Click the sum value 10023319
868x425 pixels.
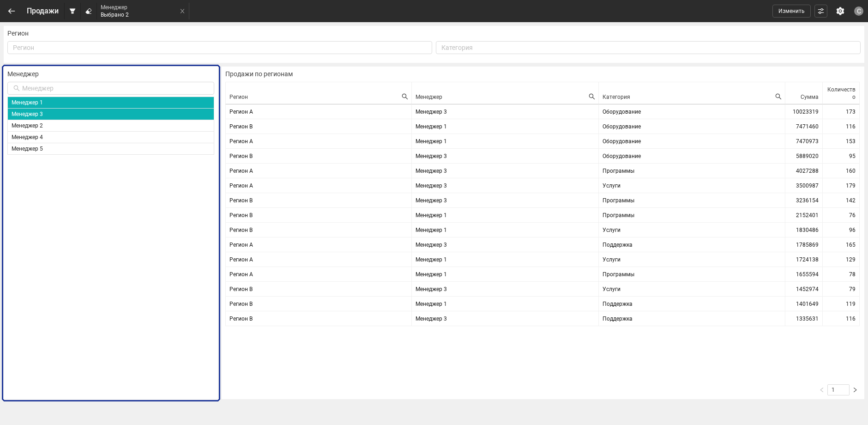click(x=806, y=112)
